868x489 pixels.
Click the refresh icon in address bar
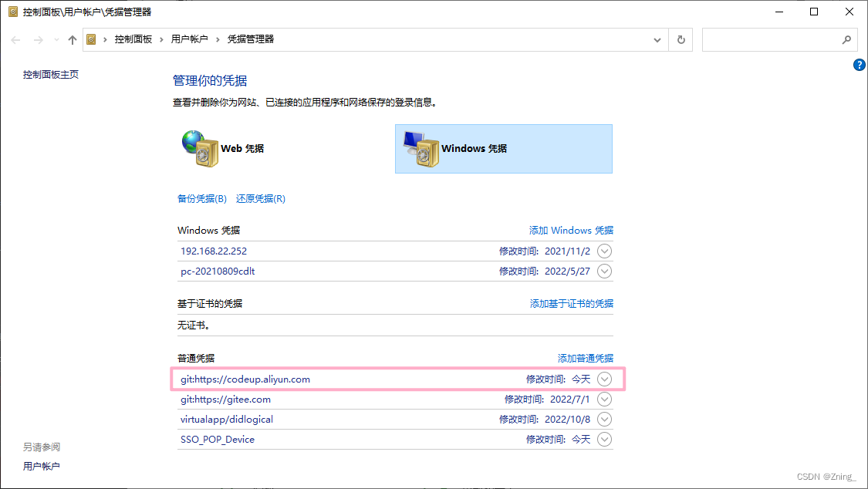681,39
